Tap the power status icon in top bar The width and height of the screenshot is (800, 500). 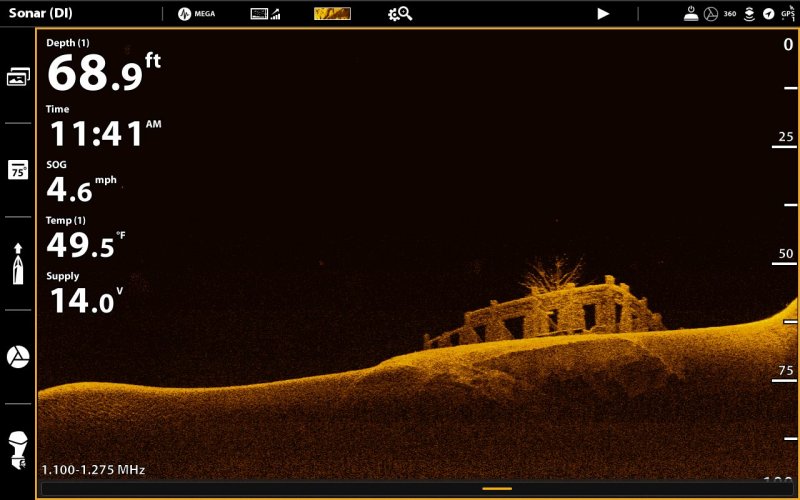691,14
